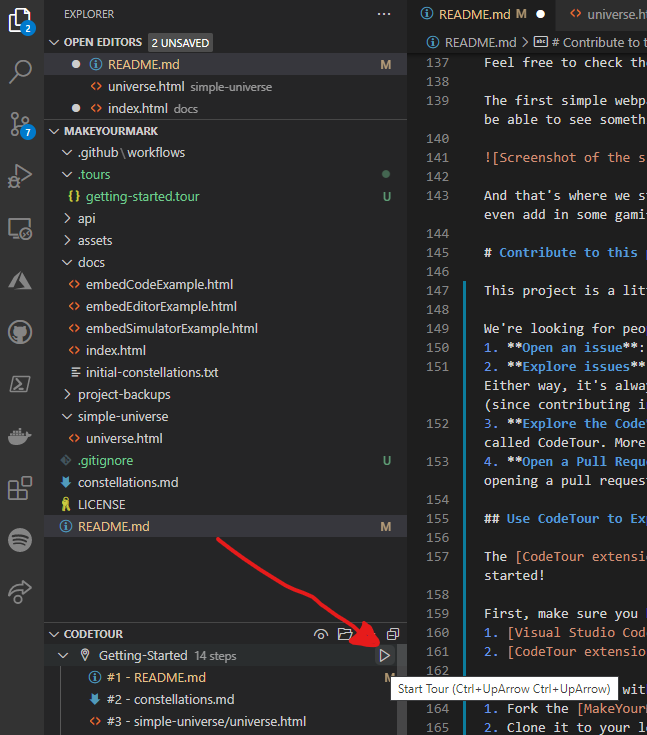Open Explorer views and more actions menu
This screenshot has width=647, height=735.
click(x=384, y=14)
